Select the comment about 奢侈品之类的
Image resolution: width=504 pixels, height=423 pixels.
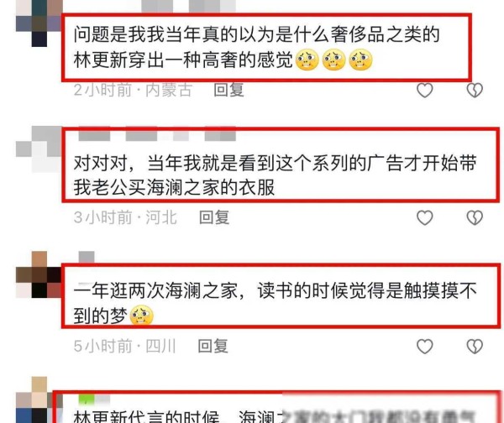(266, 47)
